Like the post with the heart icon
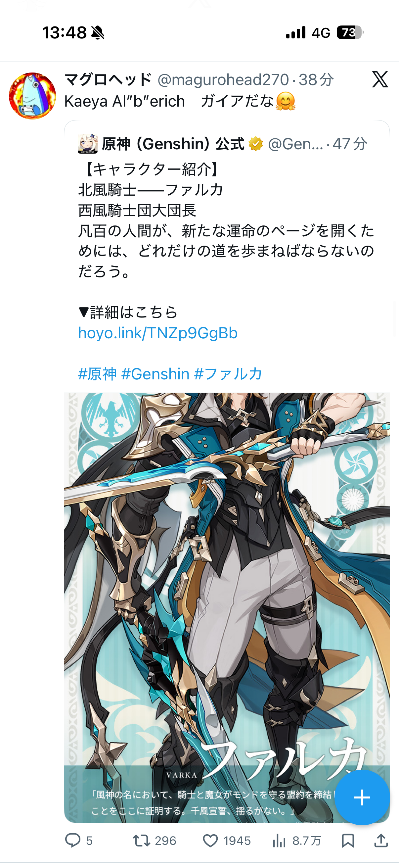This screenshot has width=399, height=868. tap(210, 841)
